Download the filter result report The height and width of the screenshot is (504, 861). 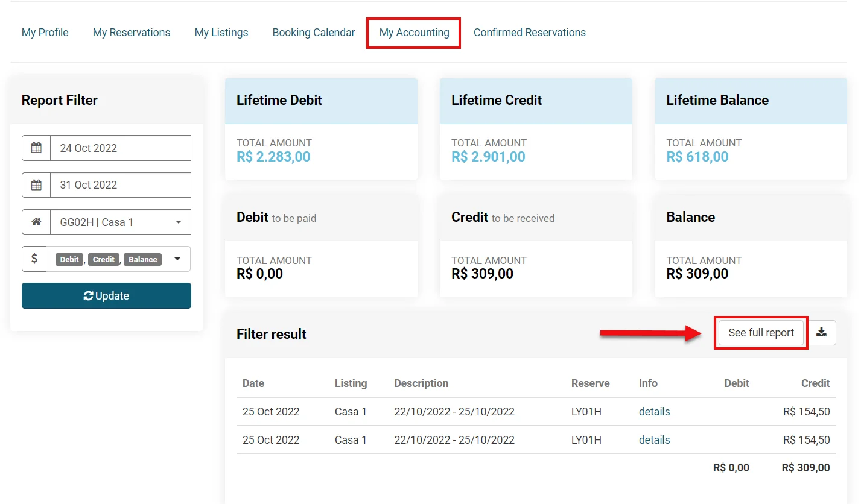[821, 333]
